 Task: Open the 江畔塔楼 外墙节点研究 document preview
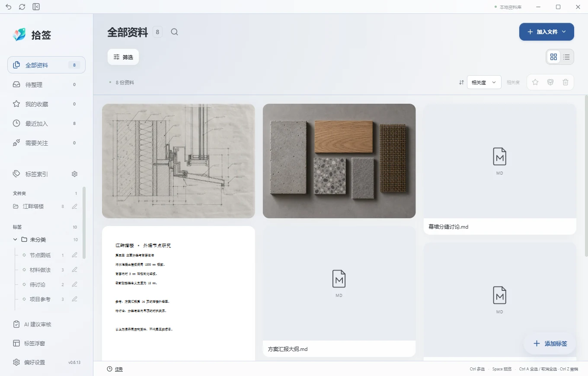point(179,293)
